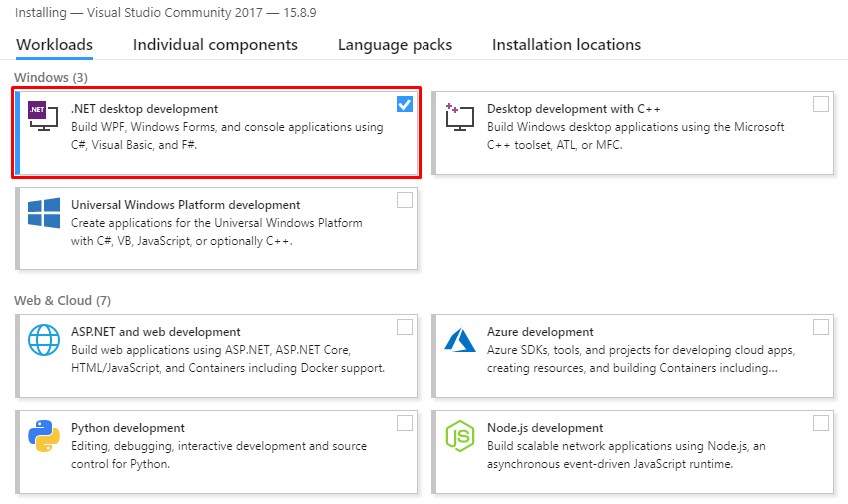Tick the Node.js development checkbox
This screenshot has height=504, width=848.
pyautogui.click(x=820, y=423)
